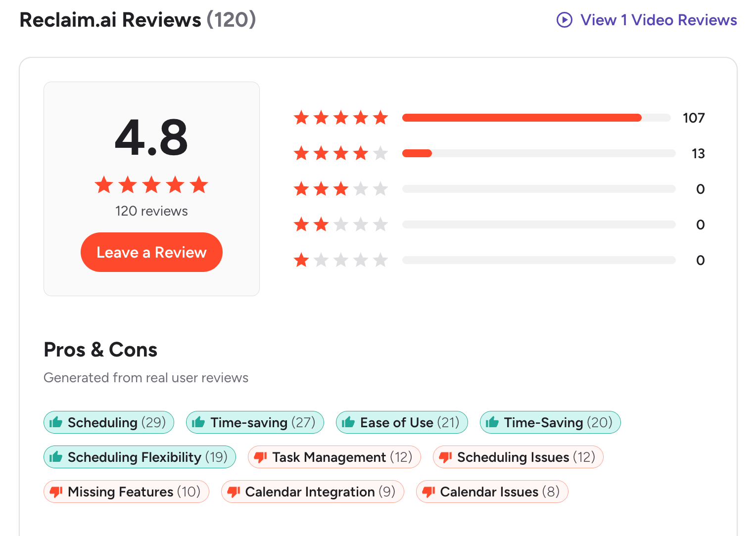The height and width of the screenshot is (536, 756).
Task: Click the thumbs-up icon on Ease of Use tag
Action: coord(349,422)
